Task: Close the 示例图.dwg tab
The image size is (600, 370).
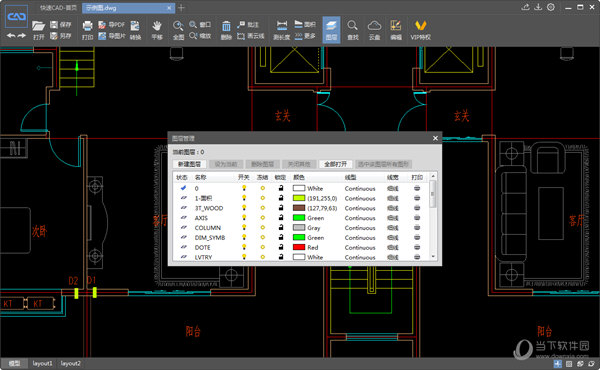Action: click(x=169, y=8)
